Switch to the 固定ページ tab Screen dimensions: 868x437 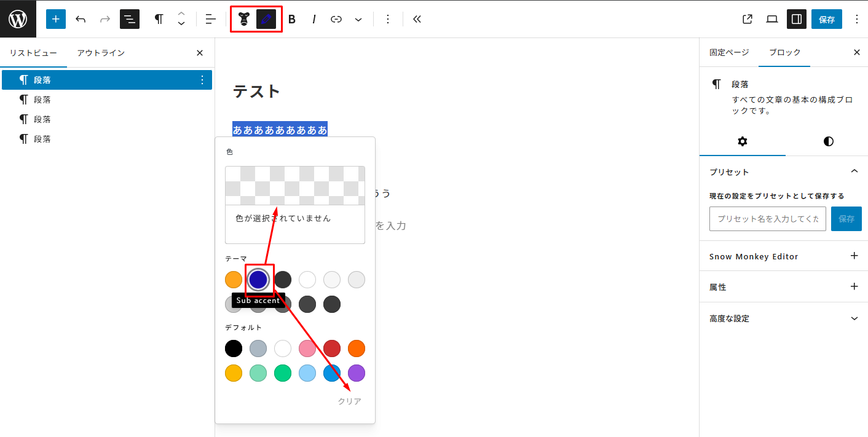coord(729,53)
